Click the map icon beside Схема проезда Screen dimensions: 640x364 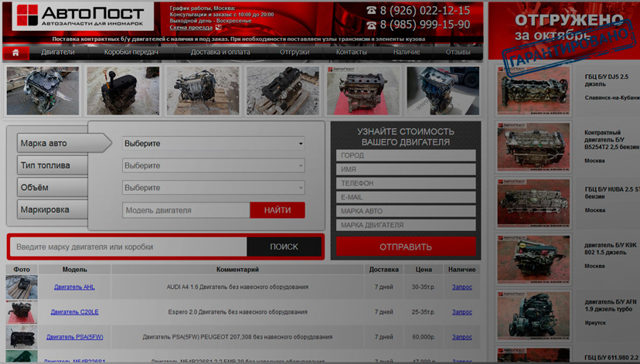[219, 27]
